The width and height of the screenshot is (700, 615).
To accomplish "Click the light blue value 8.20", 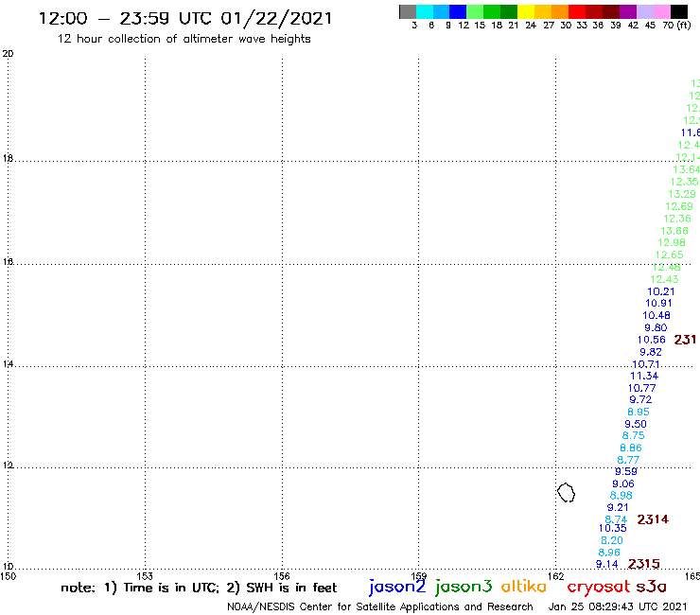I will pyautogui.click(x=612, y=540).
